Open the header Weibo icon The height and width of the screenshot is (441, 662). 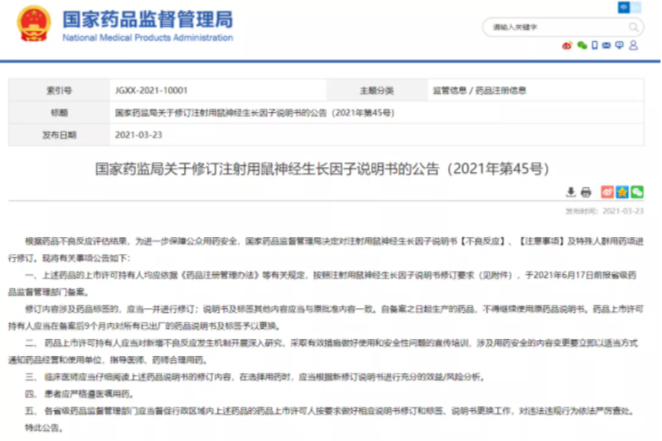(567, 45)
